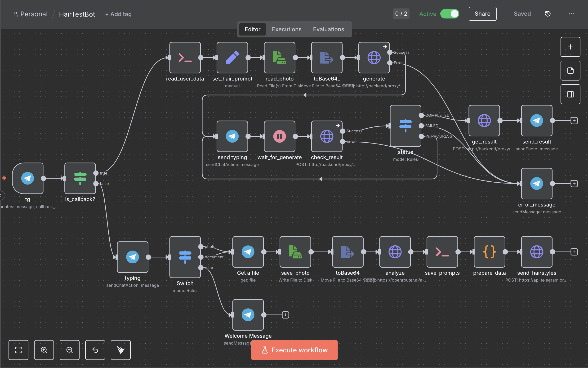Click the Add tag field

[x=118, y=14]
